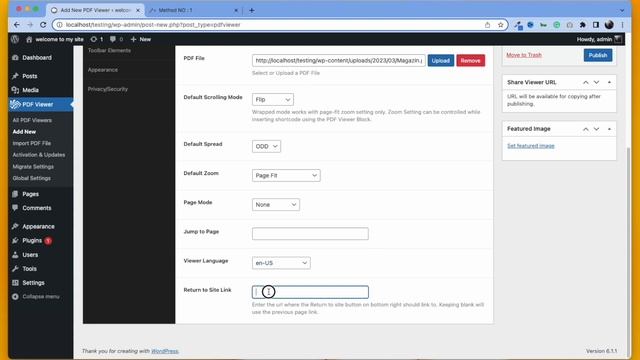Open updates icon in admin bar
Screen dimensions: 640x360
tap(97, 39)
